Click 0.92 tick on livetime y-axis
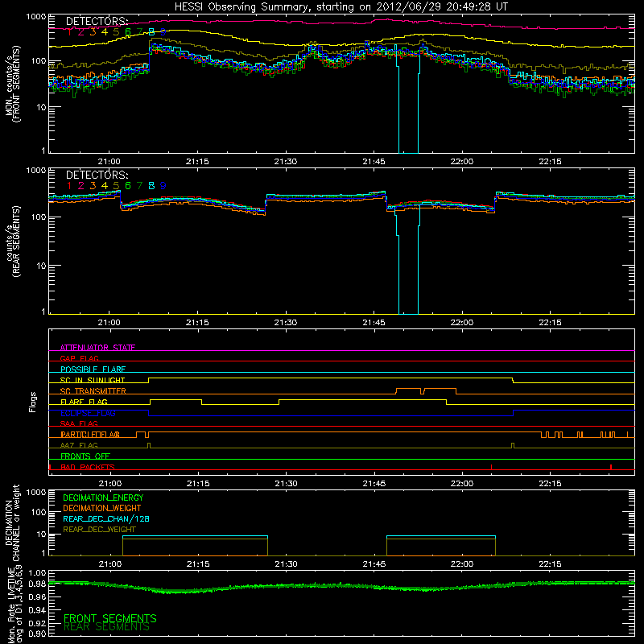Screen dimensions: 644x644 click(38, 623)
